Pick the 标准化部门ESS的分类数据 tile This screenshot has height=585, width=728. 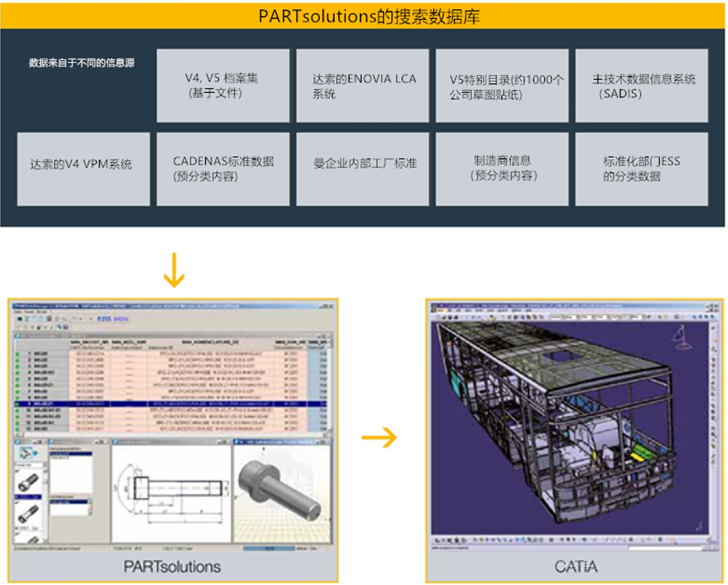[642, 169]
